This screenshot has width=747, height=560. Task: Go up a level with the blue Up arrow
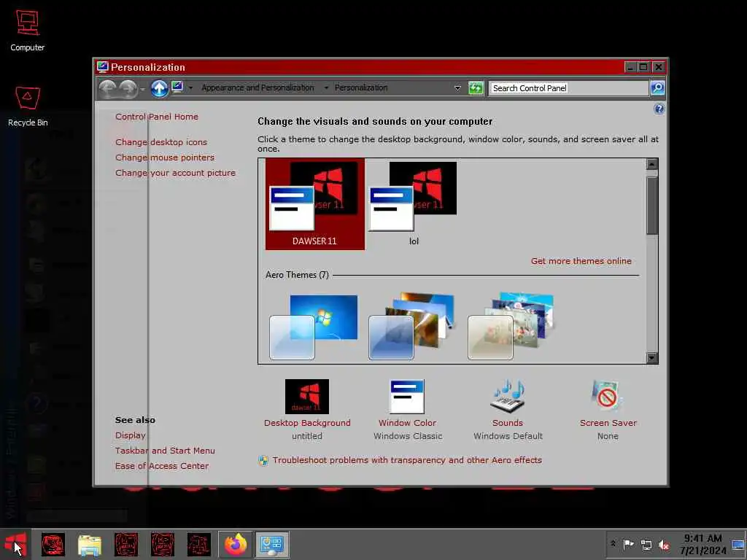click(x=159, y=88)
